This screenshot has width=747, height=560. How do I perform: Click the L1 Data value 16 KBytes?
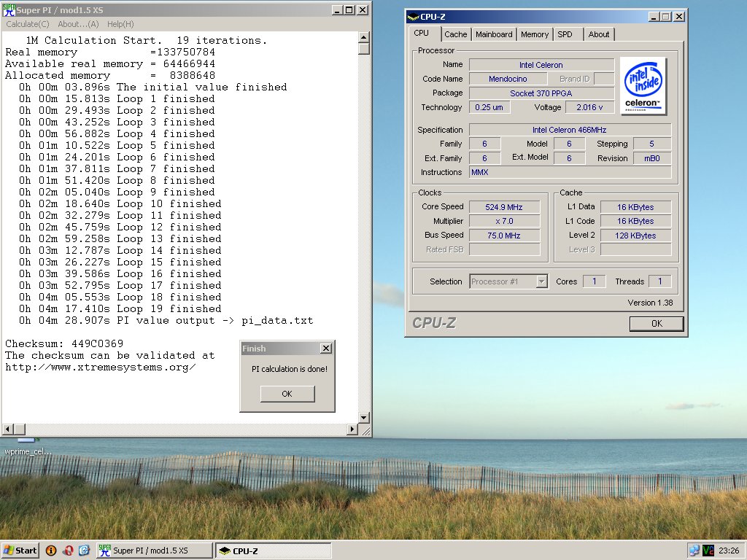(635, 207)
